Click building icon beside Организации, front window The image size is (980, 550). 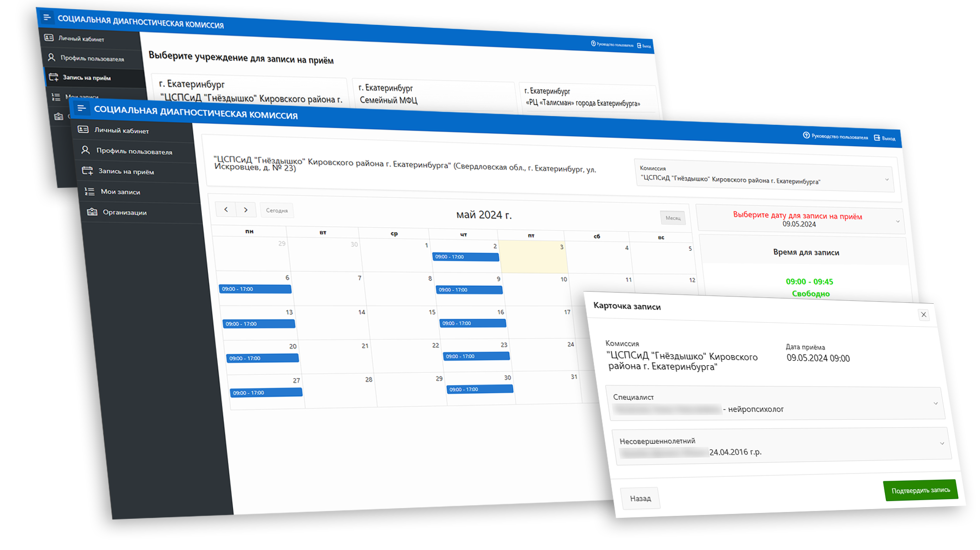click(x=92, y=212)
